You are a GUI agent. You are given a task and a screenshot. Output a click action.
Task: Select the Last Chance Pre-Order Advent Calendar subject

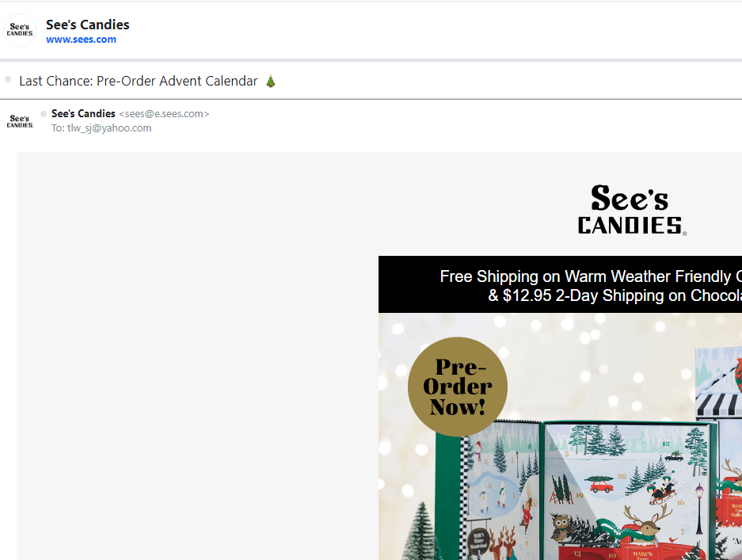pos(138,81)
